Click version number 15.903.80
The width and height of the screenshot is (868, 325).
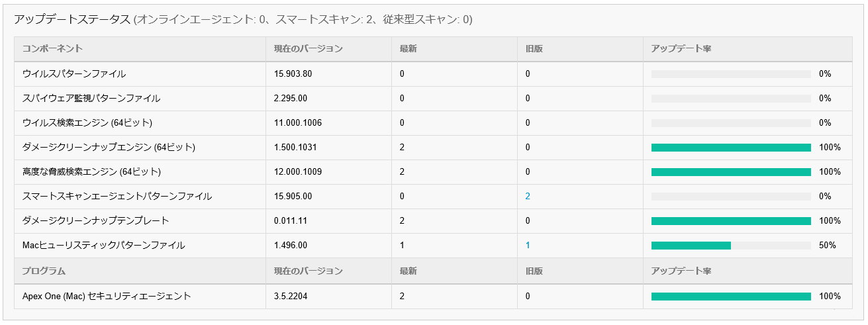(x=293, y=74)
